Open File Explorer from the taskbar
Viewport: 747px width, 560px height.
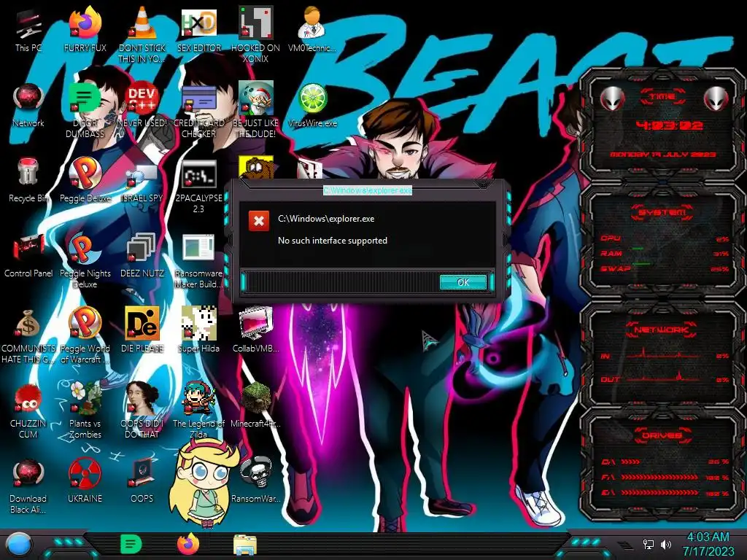click(245, 545)
